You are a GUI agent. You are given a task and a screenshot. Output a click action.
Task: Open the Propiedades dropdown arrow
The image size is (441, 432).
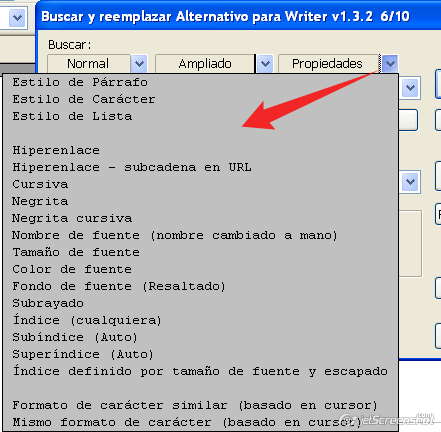pyautogui.click(x=390, y=63)
